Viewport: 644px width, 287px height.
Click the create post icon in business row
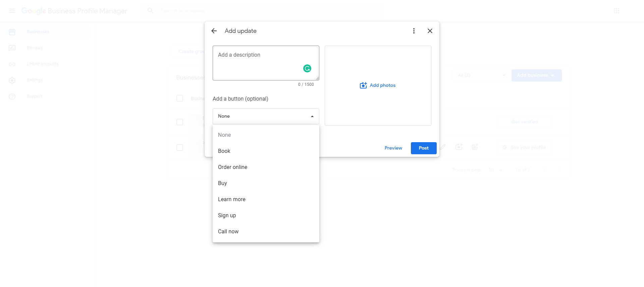click(475, 147)
